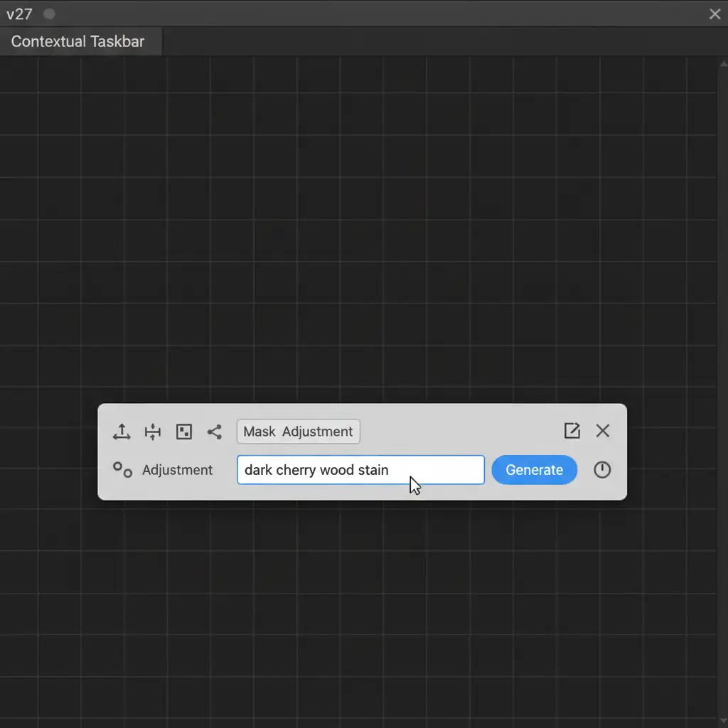Viewport: 728px width, 728px height.
Task: Click the two-circle Adjustment icon
Action: 123,470
